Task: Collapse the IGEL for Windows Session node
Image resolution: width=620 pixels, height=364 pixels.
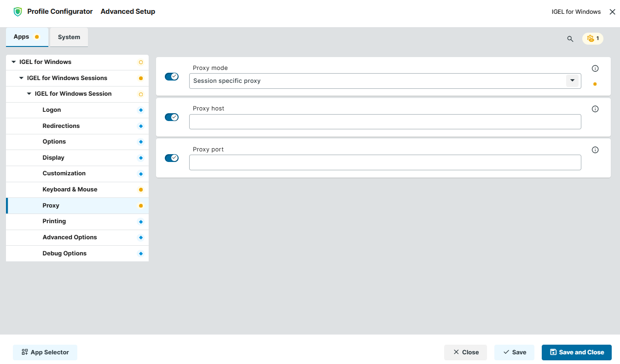Action: (x=29, y=93)
